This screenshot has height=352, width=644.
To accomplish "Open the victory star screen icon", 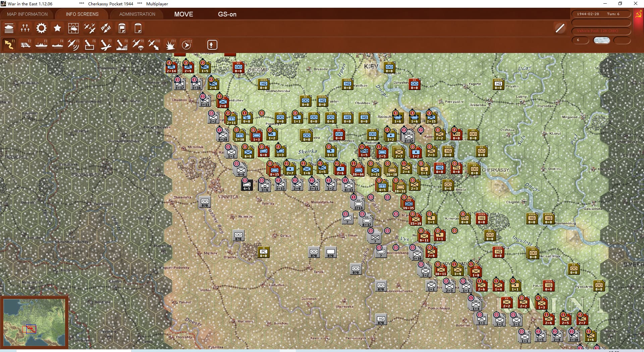I will [57, 28].
